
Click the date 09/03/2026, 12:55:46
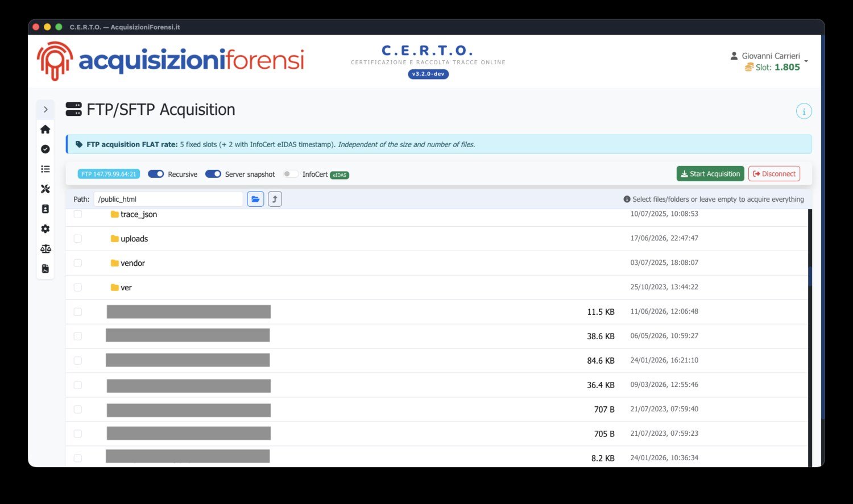(x=664, y=385)
